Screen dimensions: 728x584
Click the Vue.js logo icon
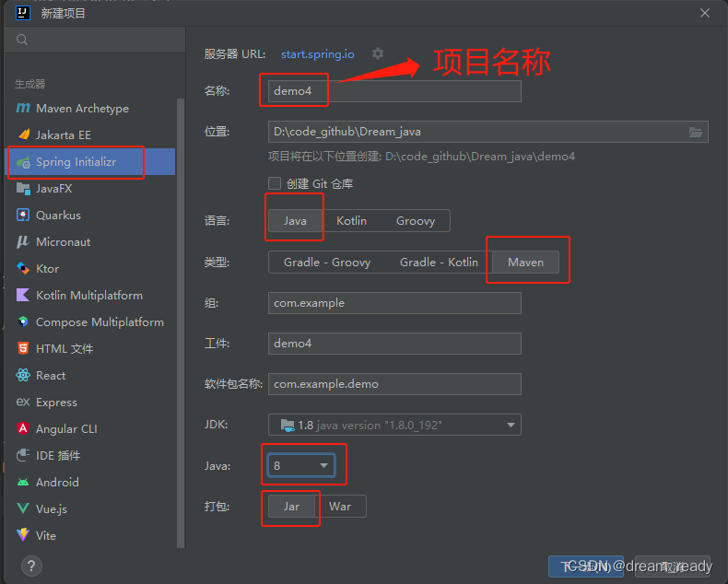click(x=23, y=508)
